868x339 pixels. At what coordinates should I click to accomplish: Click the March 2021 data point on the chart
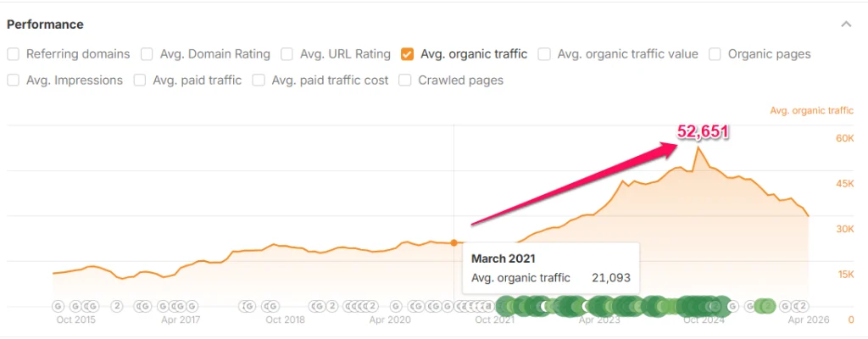click(453, 243)
